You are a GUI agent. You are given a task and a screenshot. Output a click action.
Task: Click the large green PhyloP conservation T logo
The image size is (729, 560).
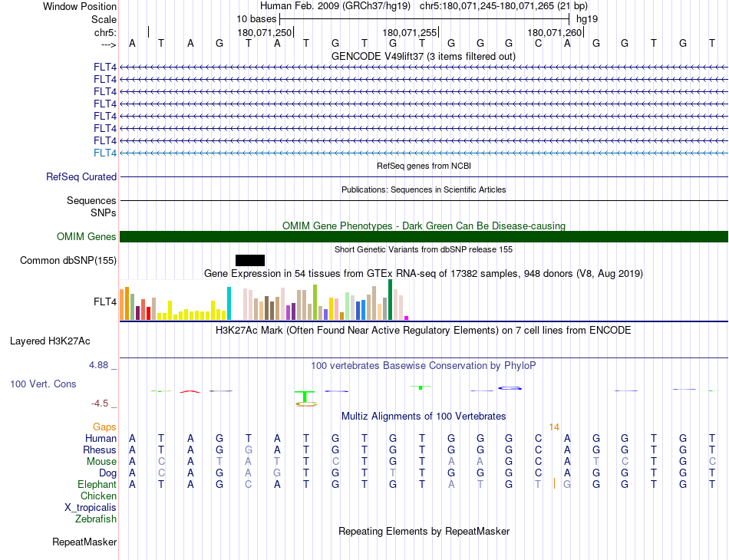tap(305, 397)
